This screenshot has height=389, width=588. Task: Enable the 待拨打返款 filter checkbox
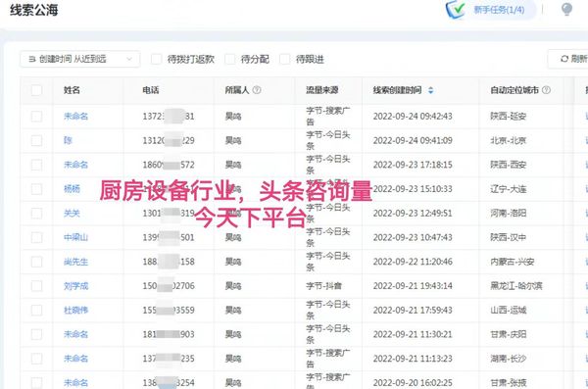(157, 59)
